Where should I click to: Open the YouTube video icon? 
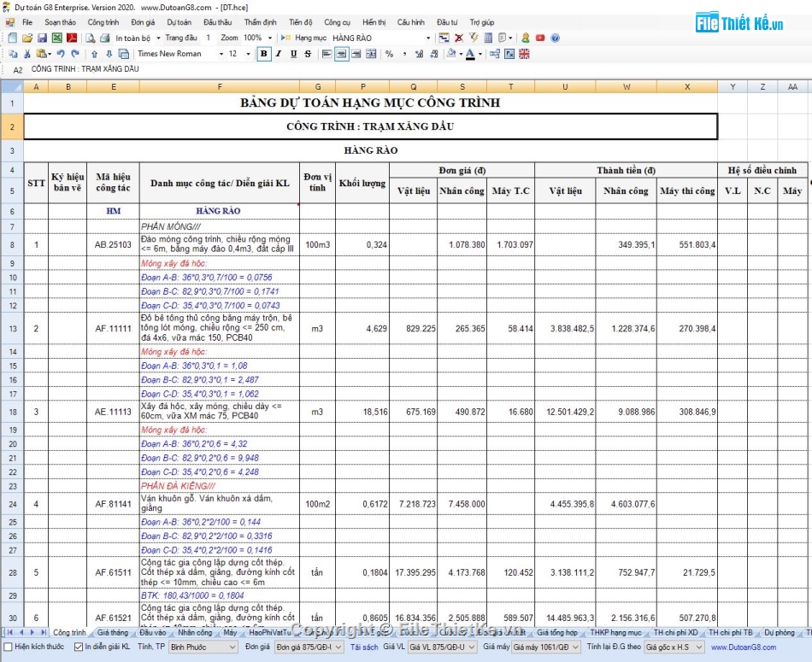tap(540, 38)
